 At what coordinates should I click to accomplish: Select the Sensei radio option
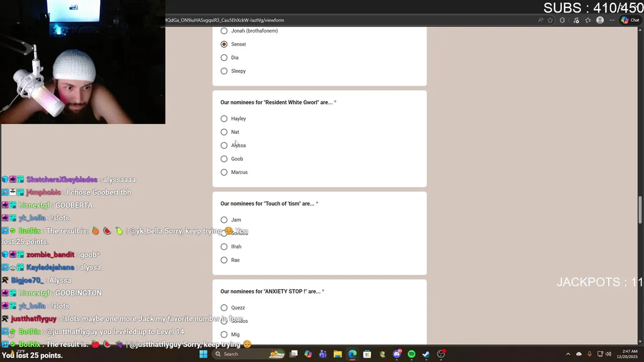pos(224,44)
